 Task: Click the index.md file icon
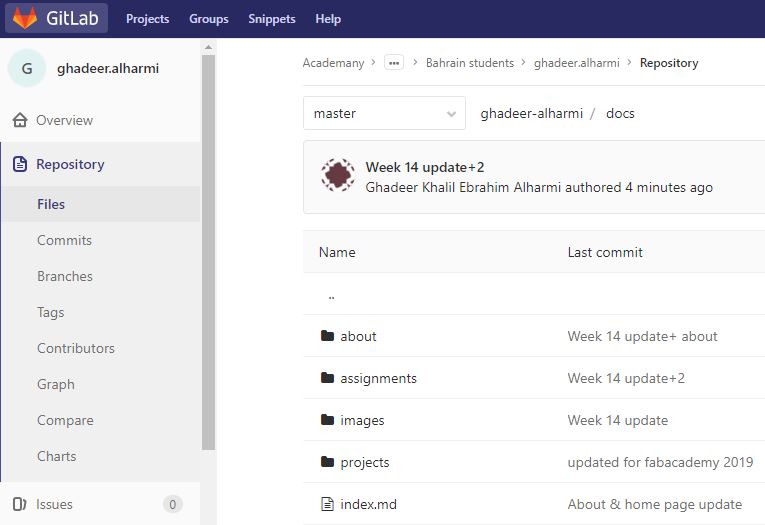[327, 504]
